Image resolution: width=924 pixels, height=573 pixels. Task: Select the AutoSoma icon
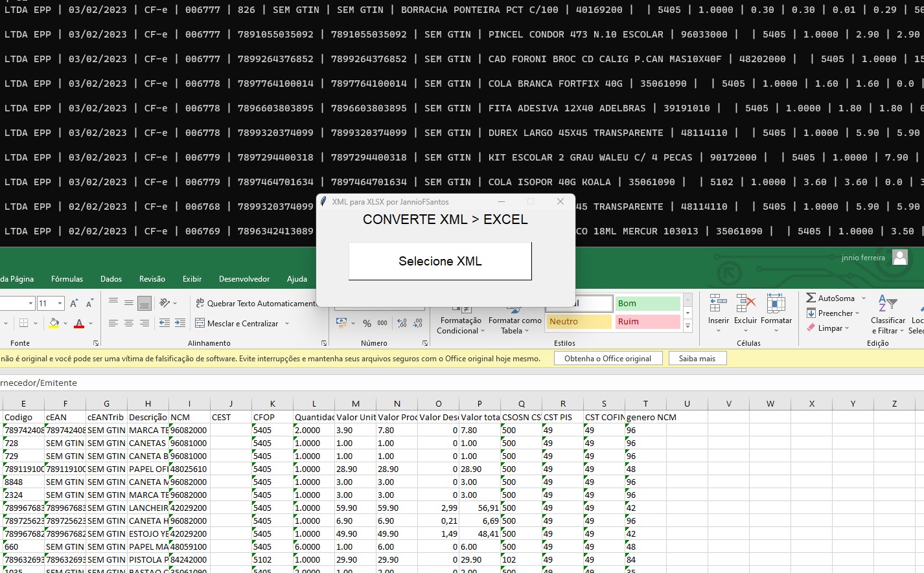812,298
